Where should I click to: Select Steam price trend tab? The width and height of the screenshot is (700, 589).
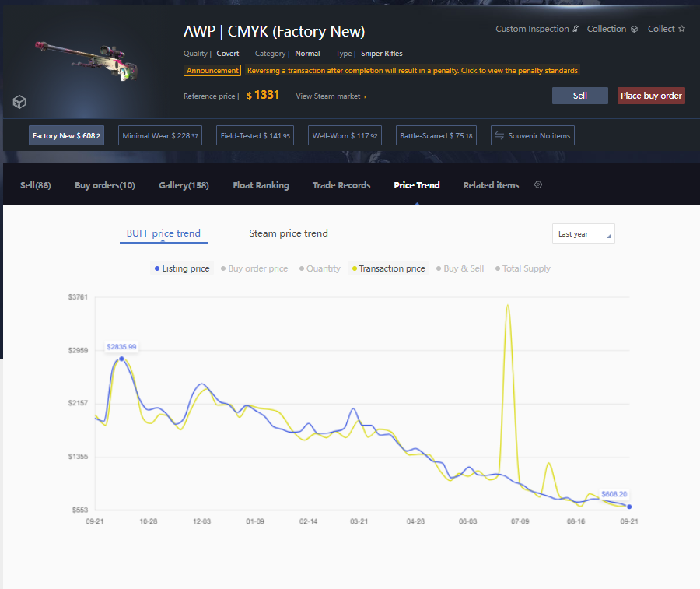[x=289, y=233]
